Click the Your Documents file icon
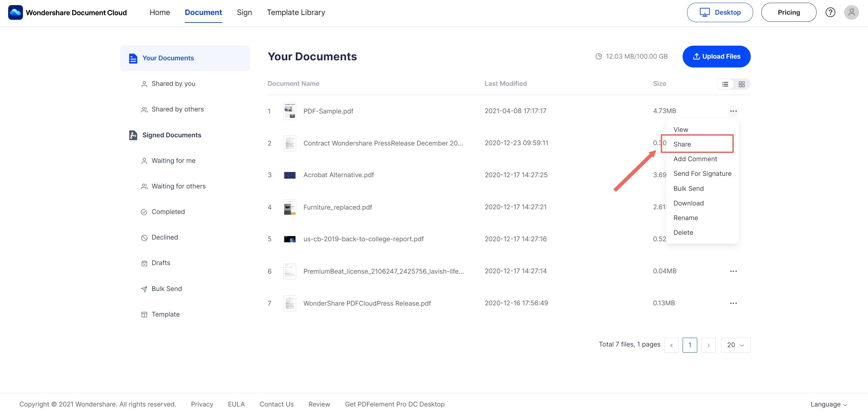Viewport: 868px width, 414px height. click(133, 58)
